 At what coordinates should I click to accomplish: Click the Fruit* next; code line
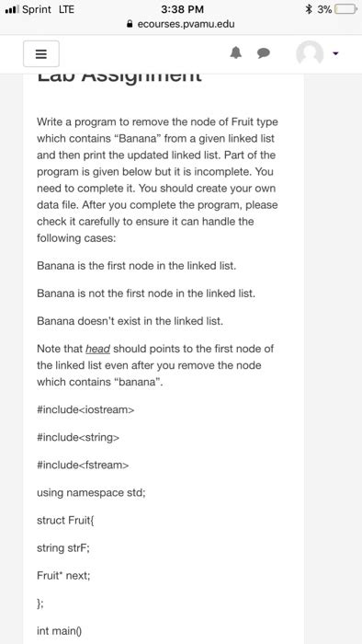[x=63, y=576]
